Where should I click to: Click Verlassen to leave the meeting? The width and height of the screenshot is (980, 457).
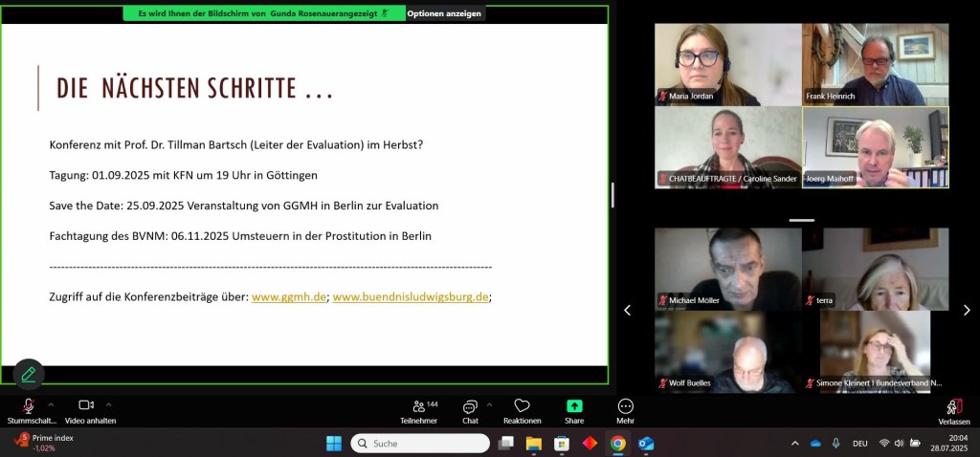[953, 410]
